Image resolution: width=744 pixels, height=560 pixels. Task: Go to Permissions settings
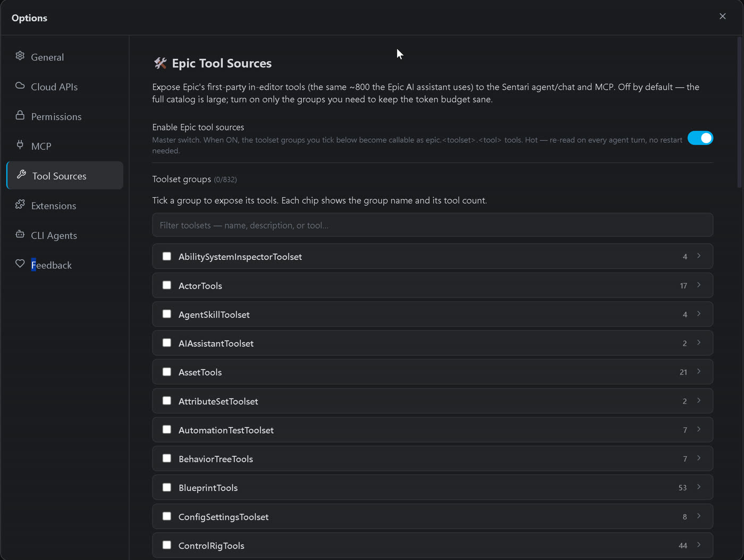point(65,116)
